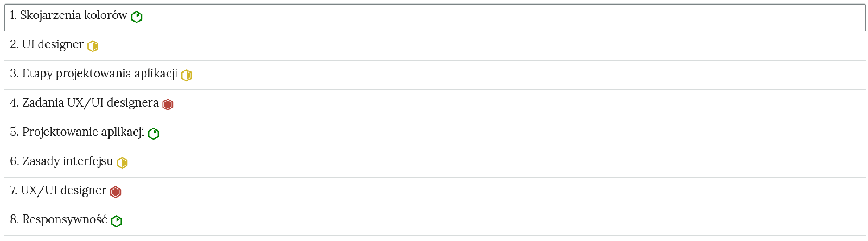Click red hexagon icon next to UX/UI designer
This screenshot has height=241, width=868.
[116, 192]
